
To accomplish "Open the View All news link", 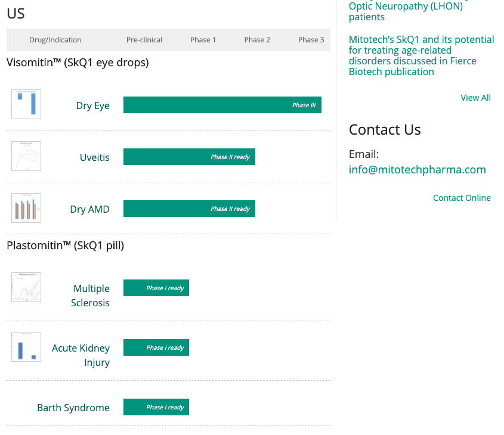I will tap(475, 98).
